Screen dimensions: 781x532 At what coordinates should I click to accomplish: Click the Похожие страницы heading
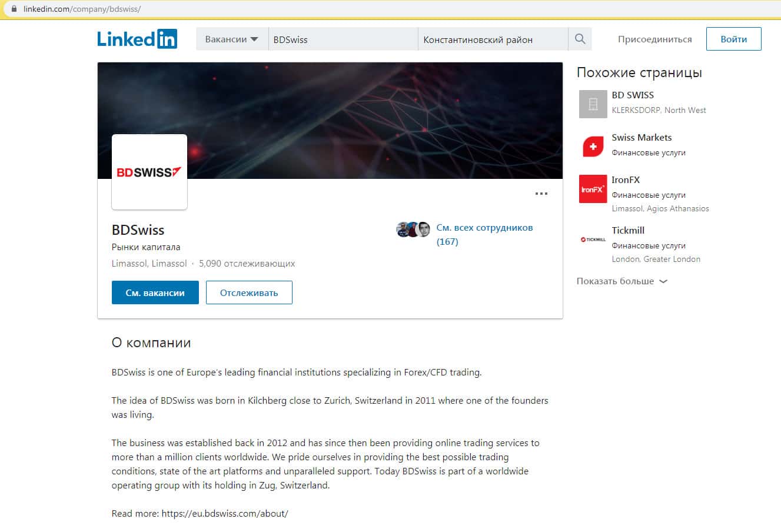[x=639, y=72]
